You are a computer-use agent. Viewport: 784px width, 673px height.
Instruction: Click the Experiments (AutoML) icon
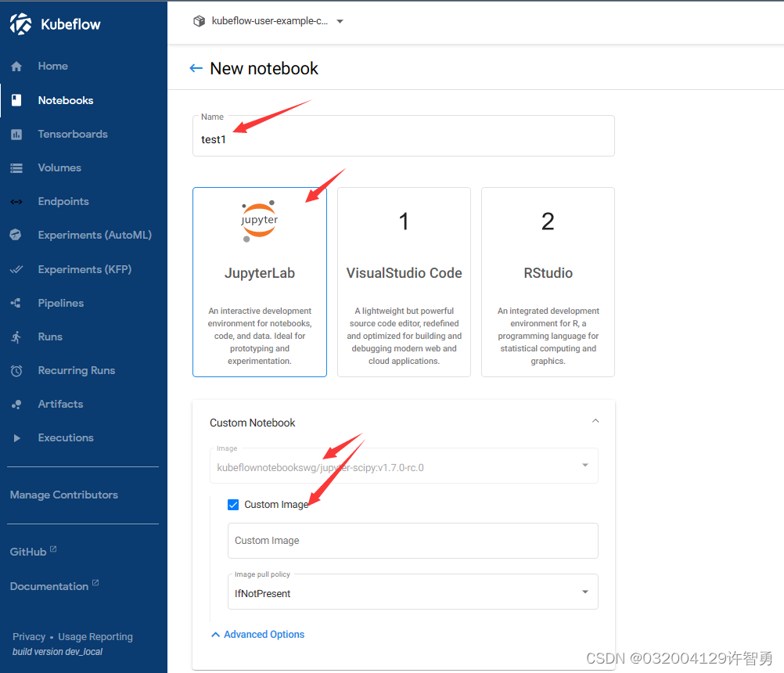click(x=16, y=235)
